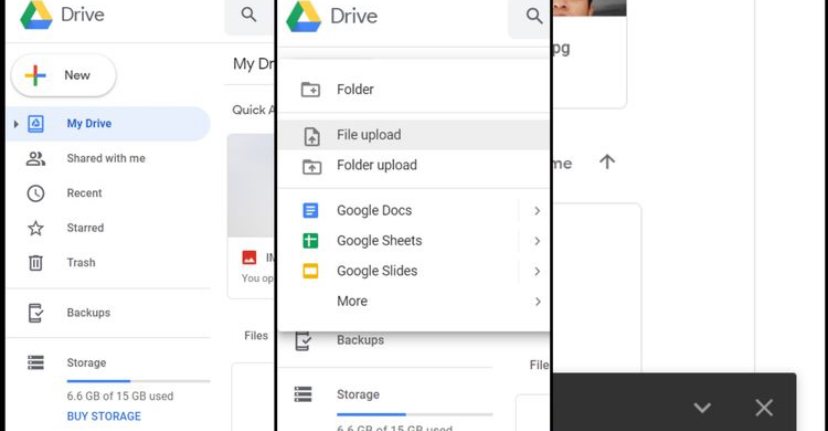Click the storage usage bar above BUY STORAGE

[x=138, y=381]
